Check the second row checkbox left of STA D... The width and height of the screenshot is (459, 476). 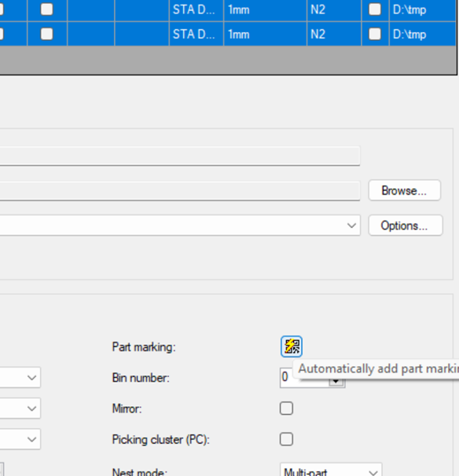(47, 34)
